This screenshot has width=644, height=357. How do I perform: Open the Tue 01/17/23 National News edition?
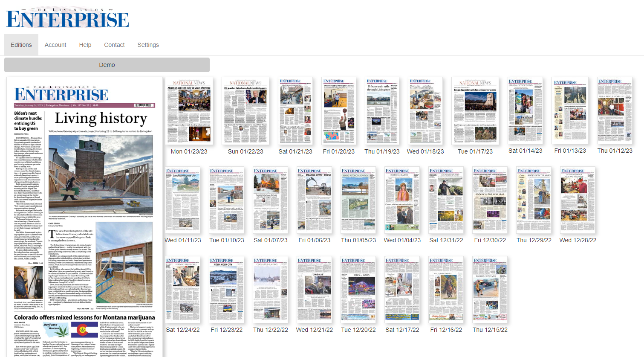pos(475,111)
